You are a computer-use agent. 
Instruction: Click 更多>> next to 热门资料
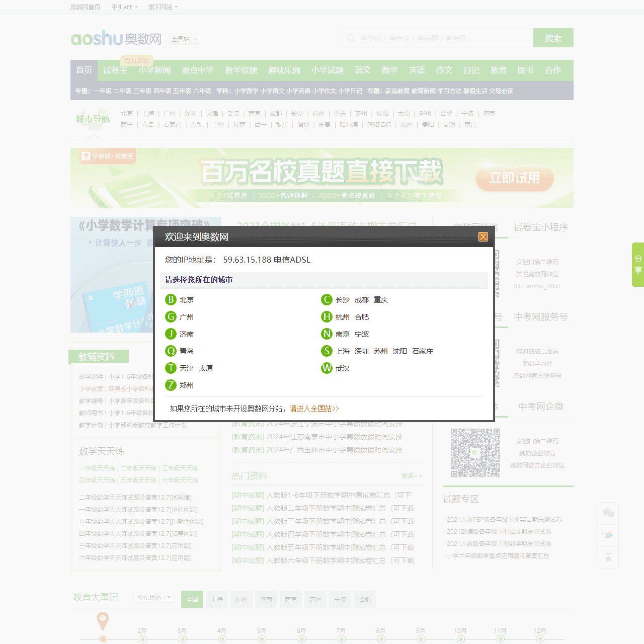point(412,475)
